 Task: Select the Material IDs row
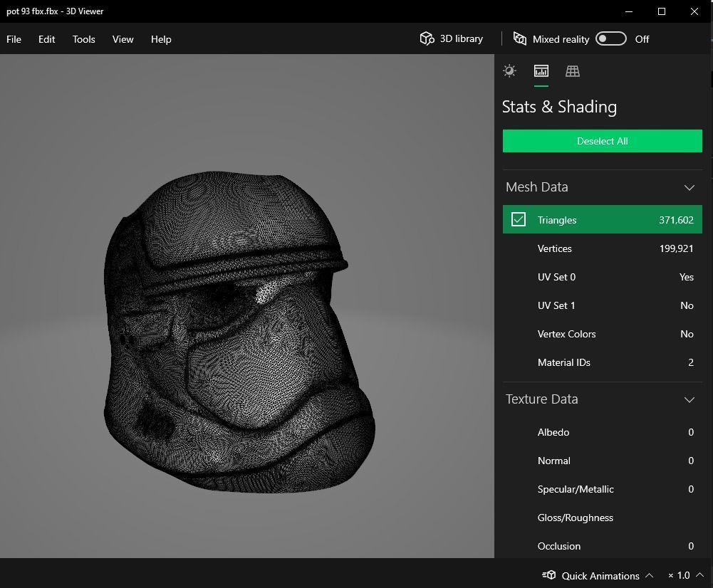602,362
